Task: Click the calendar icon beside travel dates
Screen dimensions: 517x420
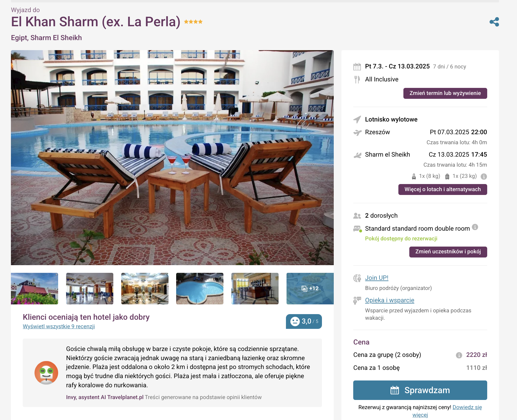Action: (x=357, y=67)
